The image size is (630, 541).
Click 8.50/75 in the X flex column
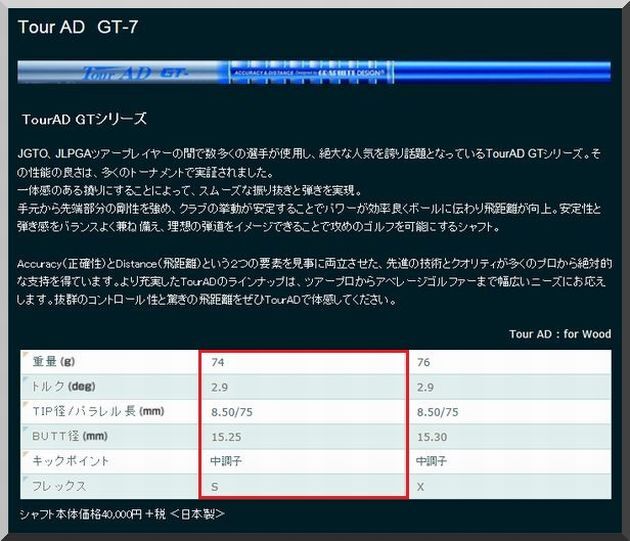pos(438,412)
